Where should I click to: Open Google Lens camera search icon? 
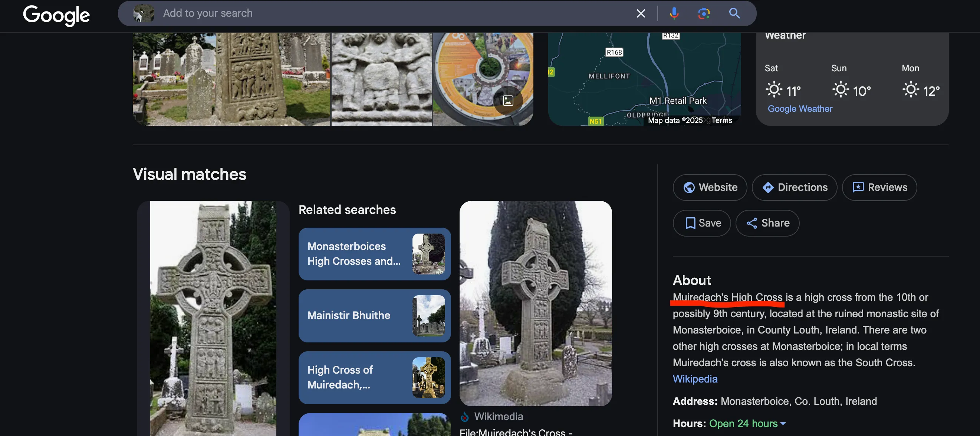click(704, 13)
